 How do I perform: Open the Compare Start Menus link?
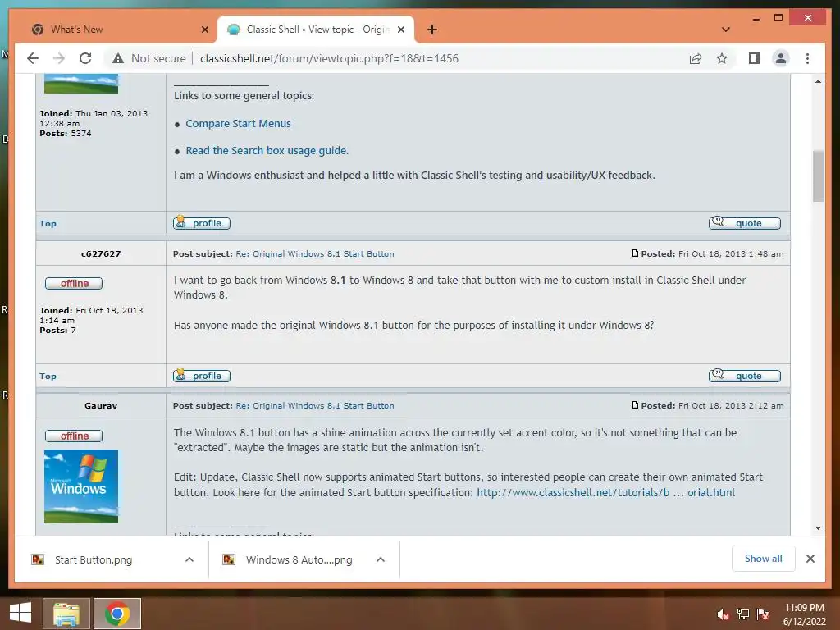(x=239, y=123)
